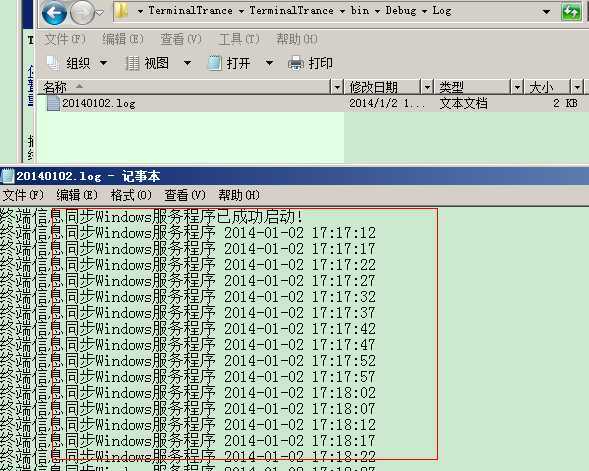Click the log line timestamped 17:17:27

click(x=188, y=281)
